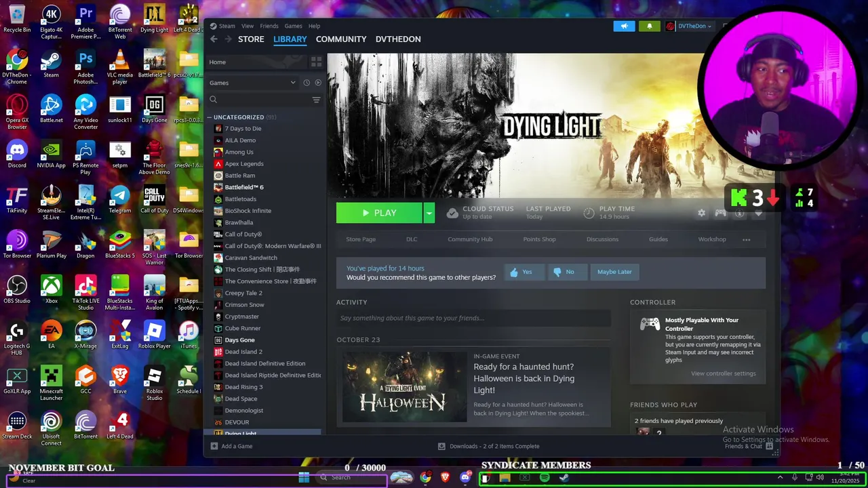
Task: Open Steam announcements megaphone button
Action: 624,26
